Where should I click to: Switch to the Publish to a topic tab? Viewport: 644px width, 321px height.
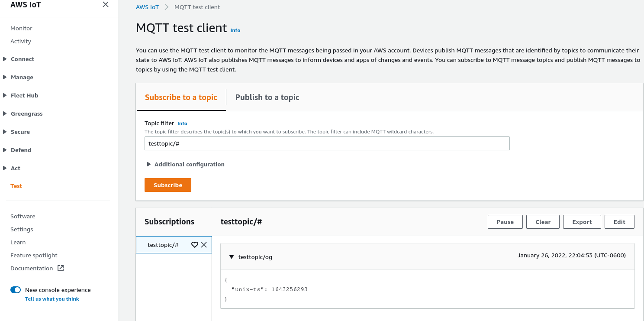[x=267, y=97]
